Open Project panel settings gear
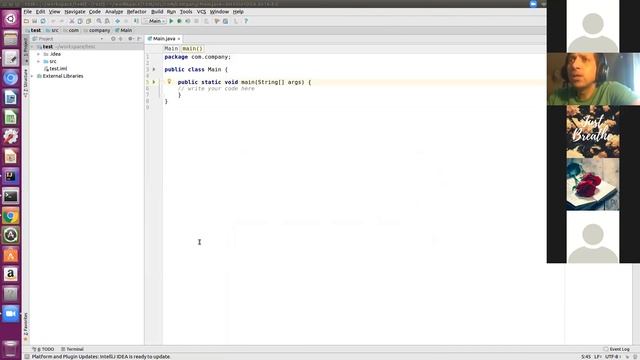 click(130, 39)
